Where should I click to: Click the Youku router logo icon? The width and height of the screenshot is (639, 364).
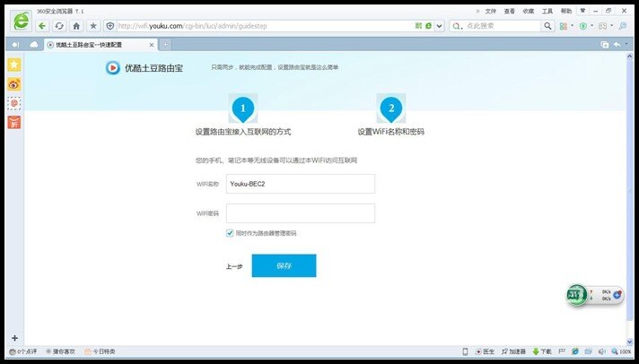(x=113, y=65)
